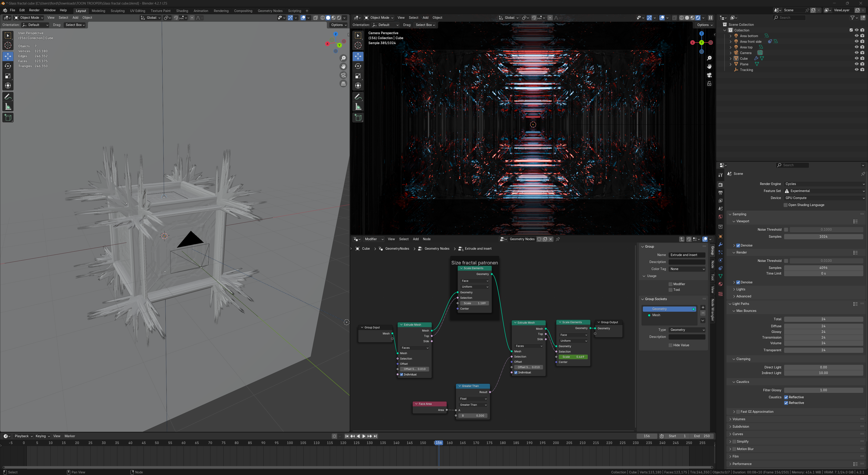This screenshot has width=868, height=475.
Task: Play the animation forward
Action: click(x=364, y=436)
